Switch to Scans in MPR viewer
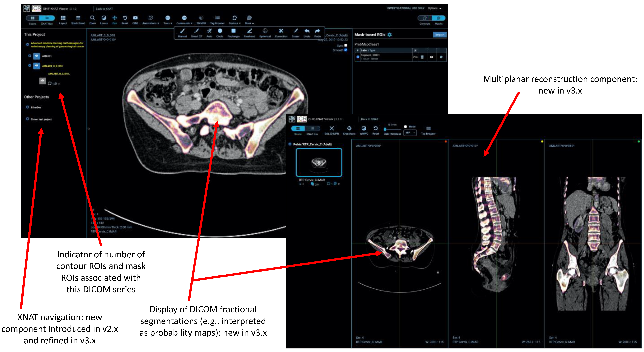644x352 pixels. 298,129
